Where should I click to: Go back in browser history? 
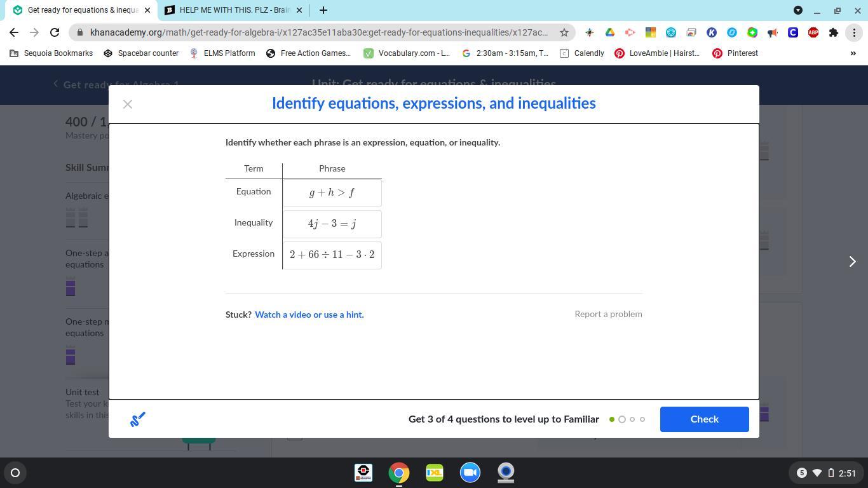click(x=14, y=32)
